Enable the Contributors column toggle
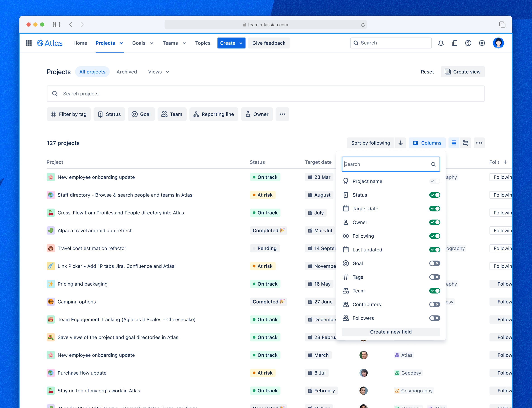Image resolution: width=532 pixels, height=408 pixels. [x=434, y=304]
